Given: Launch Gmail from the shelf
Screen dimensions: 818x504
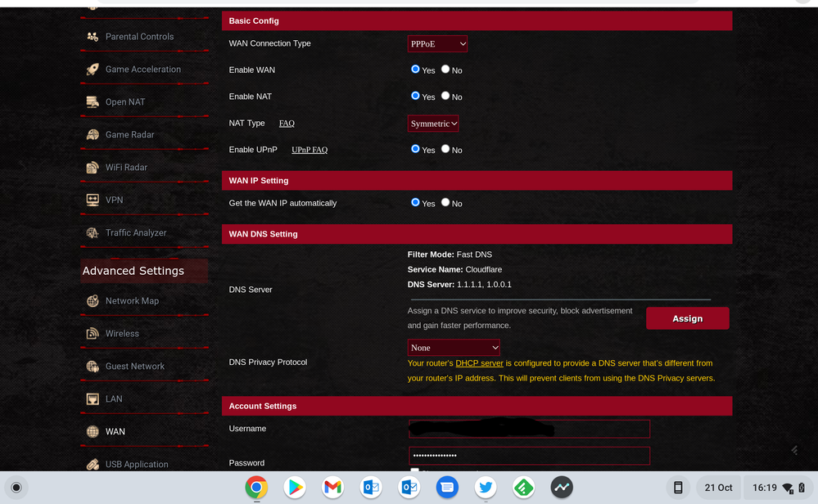Looking at the screenshot, I should coord(332,488).
